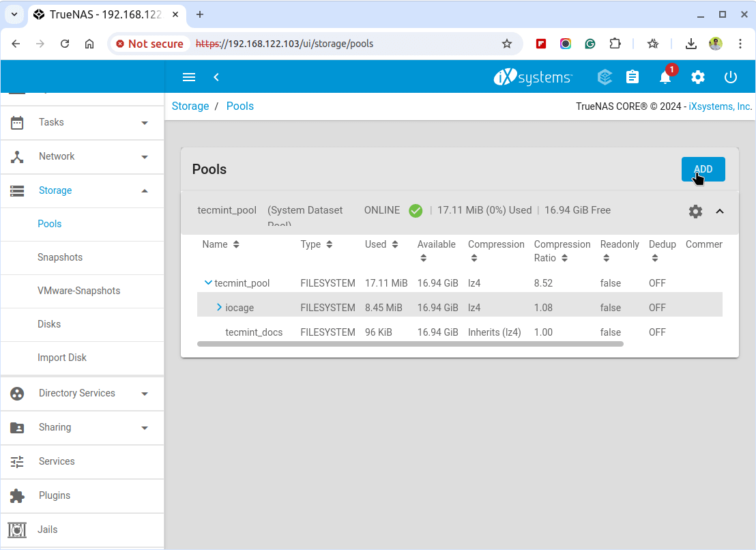
Task: Collapse tecmint_pool panel with up chevron
Action: click(720, 211)
